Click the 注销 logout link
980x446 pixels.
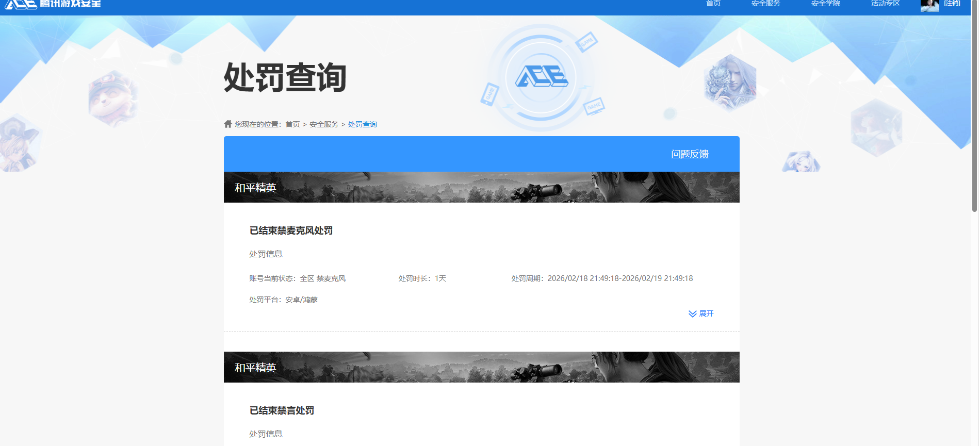952,3
